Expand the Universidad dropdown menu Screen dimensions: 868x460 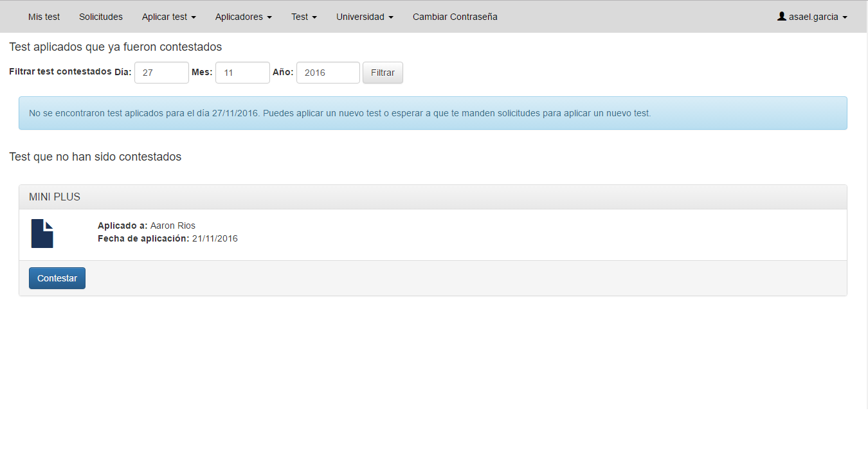tap(365, 17)
